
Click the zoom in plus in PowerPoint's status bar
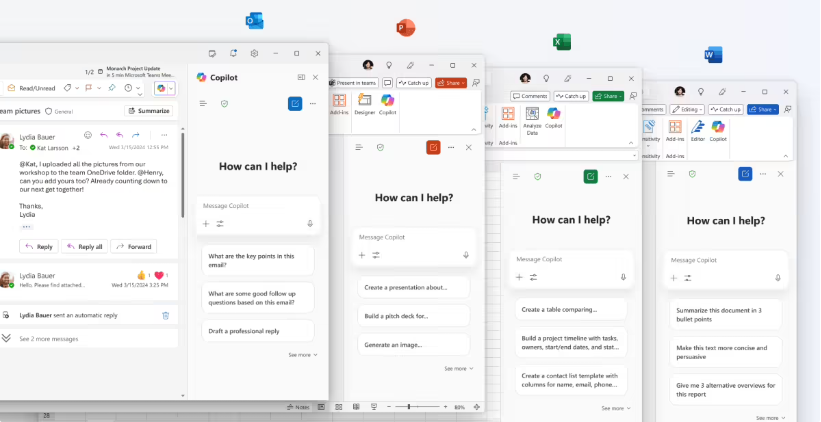446,407
